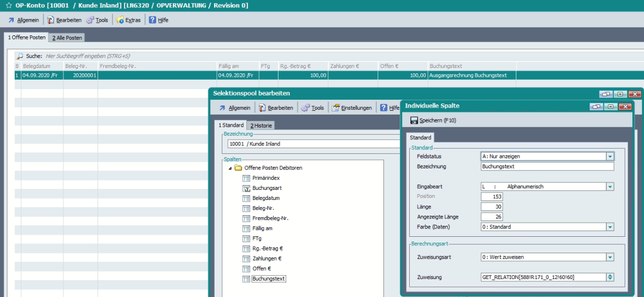Open Extras in the main toolbar

128,20
